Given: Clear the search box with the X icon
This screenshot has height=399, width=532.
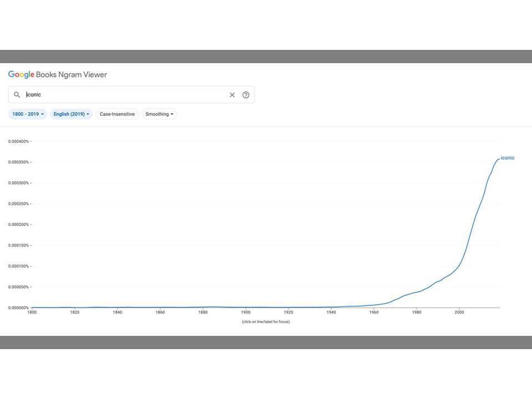Looking at the screenshot, I should pos(232,95).
